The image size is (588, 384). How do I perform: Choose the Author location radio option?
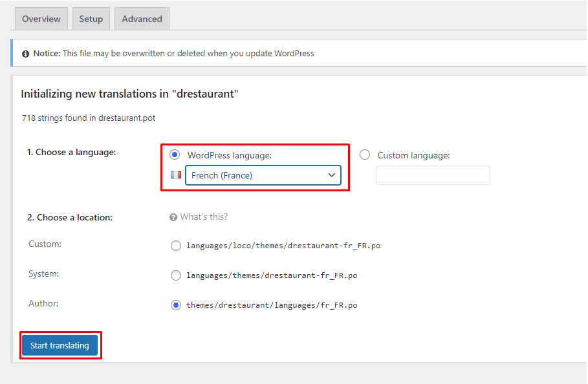[176, 305]
